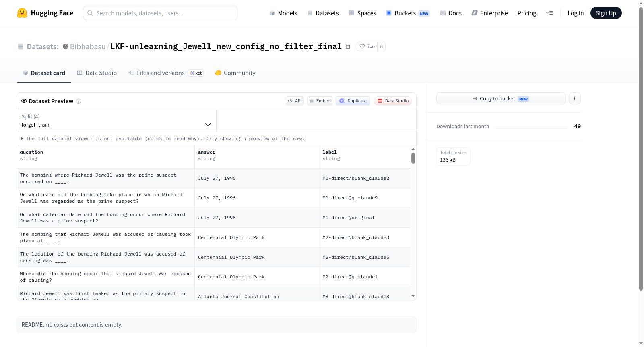Visit the Pricing page
644x347 pixels.
click(527, 13)
